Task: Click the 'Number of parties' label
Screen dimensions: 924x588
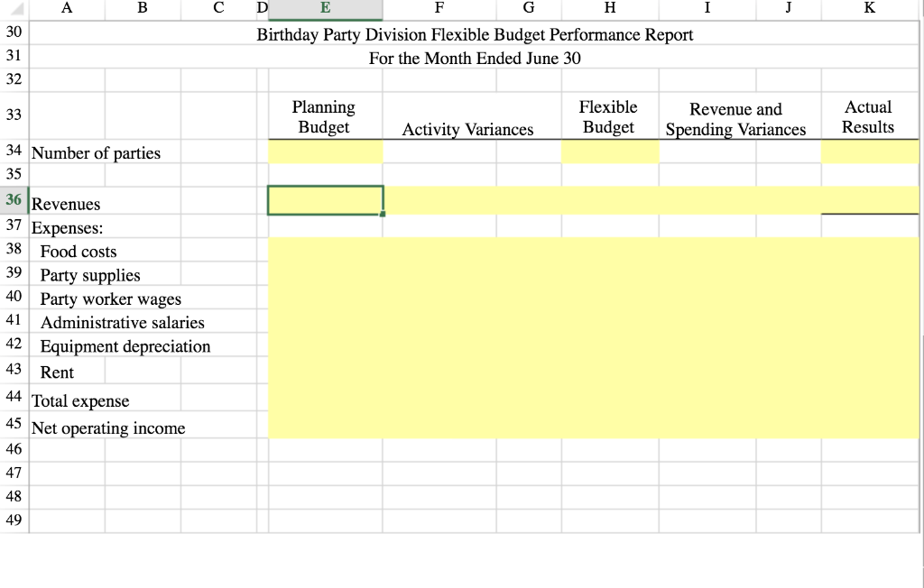Action: click(96, 153)
